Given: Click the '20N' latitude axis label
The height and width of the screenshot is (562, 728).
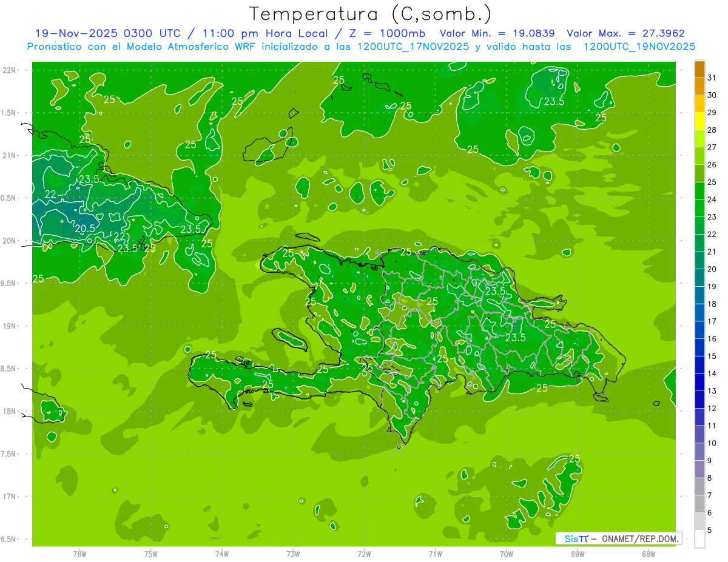Looking at the screenshot, I should 8,241.
